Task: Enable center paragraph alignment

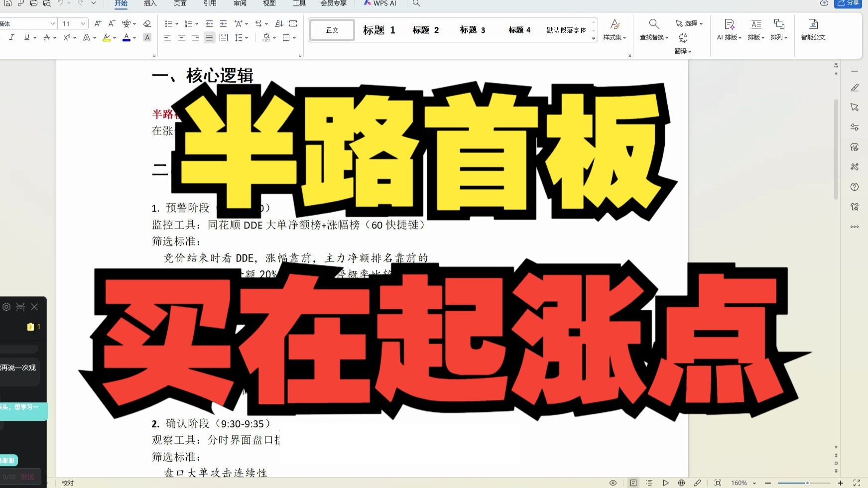Action: [181, 37]
